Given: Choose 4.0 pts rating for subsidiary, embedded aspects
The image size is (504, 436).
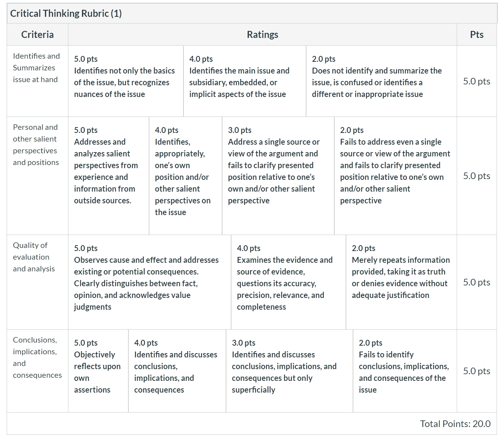Looking at the screenshot, I should click(245, 81).
